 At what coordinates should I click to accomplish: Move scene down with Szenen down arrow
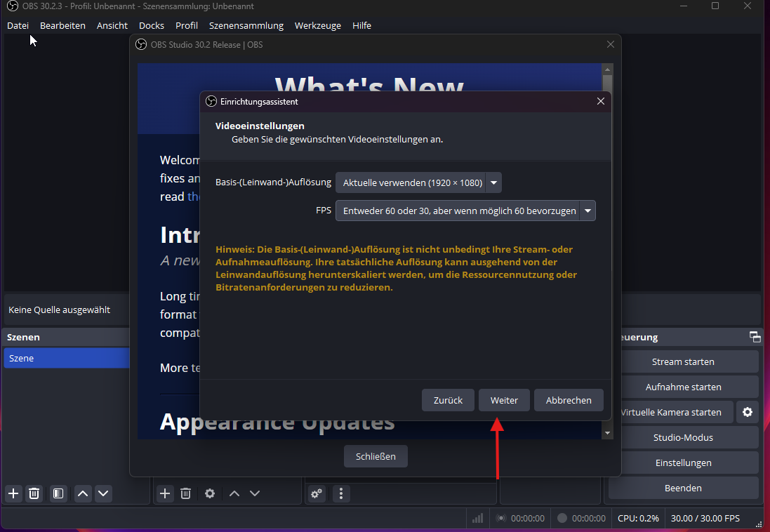tap(103, 493)
